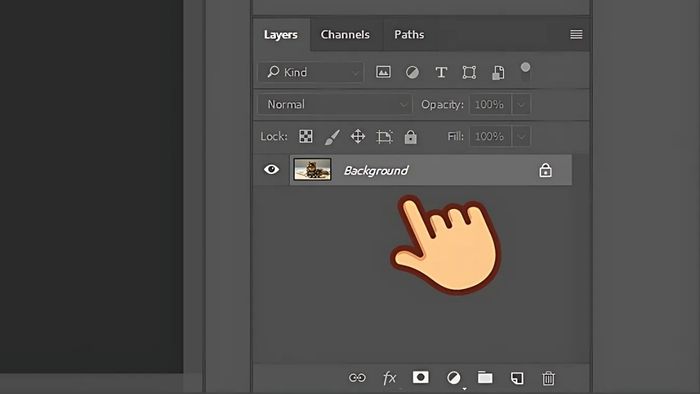Image resolution: width=700 pixels, height=394 pixels.
Task: Open the Paths tab
Action: pyautogui.click(x=409, y=35)
